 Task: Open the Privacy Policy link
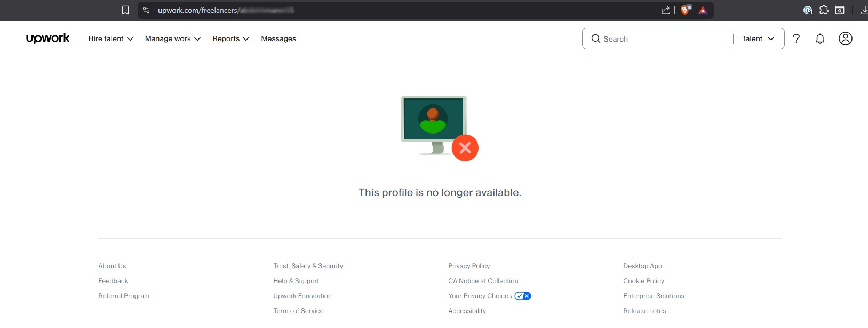coord(469,266)
